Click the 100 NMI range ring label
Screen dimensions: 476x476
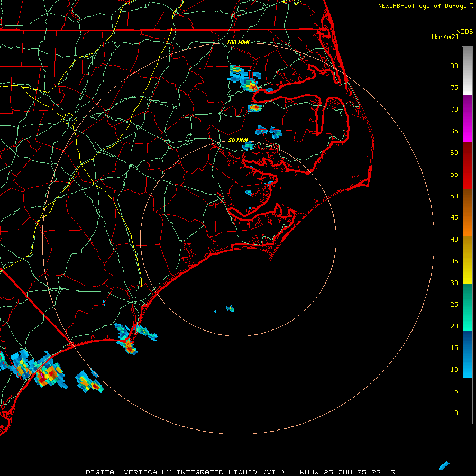tap(239, 42)
